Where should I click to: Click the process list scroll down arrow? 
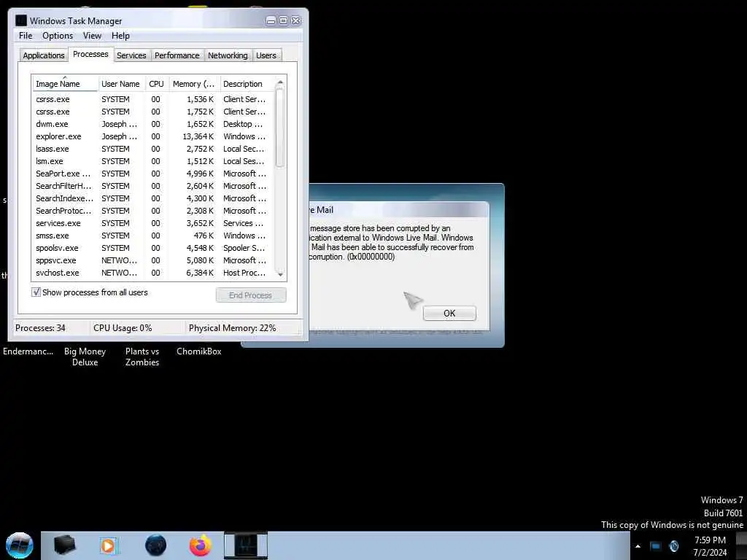tap(280, 274)
